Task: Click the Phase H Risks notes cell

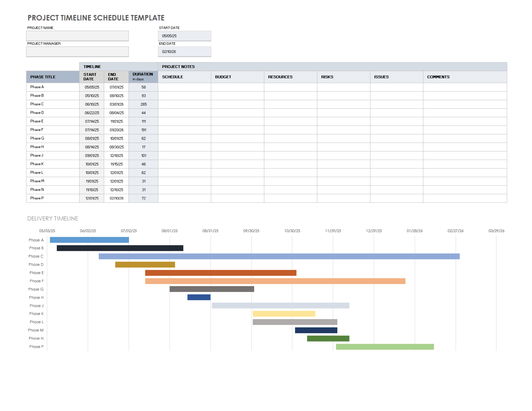Action: (343, 147)
